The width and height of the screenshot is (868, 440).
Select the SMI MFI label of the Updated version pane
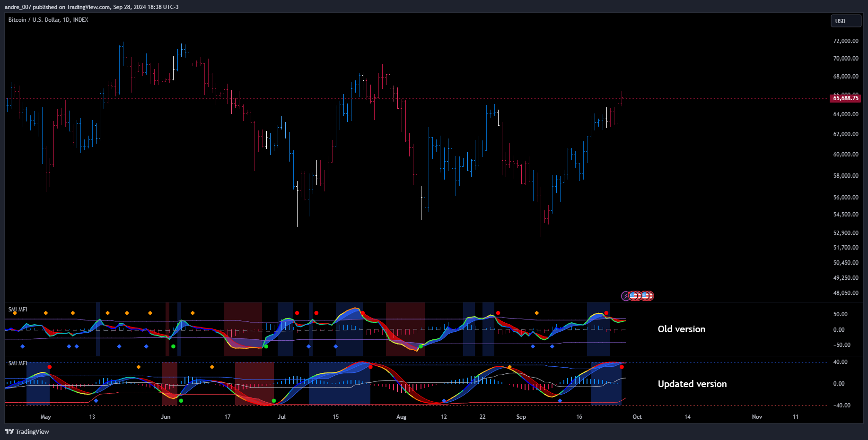18,363
